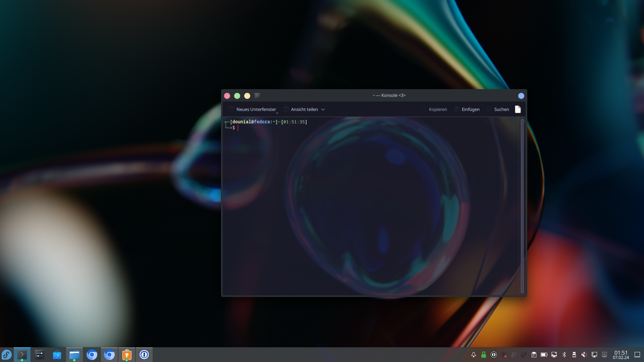Click the Kopieren button

tap(434, 110)
